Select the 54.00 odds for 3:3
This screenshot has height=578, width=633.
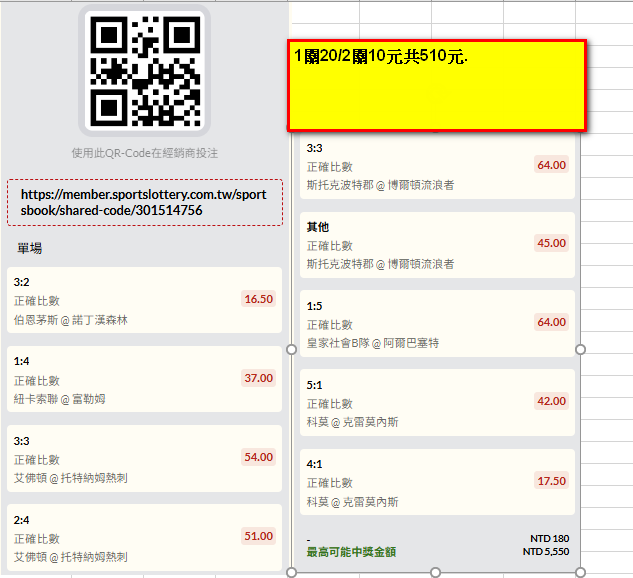[x=259, y=457]
